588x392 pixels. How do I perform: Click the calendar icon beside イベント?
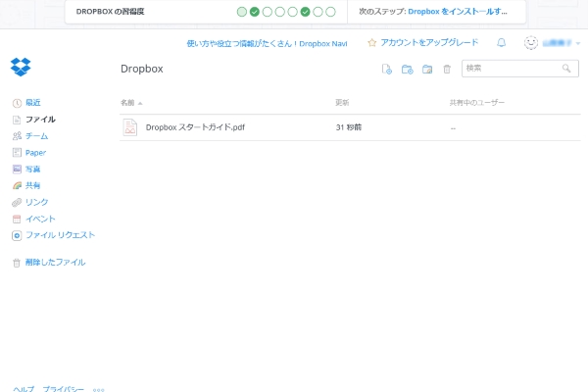pos(17,219)
